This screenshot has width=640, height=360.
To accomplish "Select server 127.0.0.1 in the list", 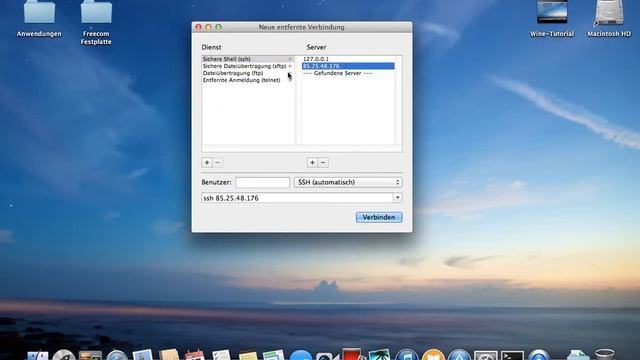I will pyautogui.click(x=348, y=59).
